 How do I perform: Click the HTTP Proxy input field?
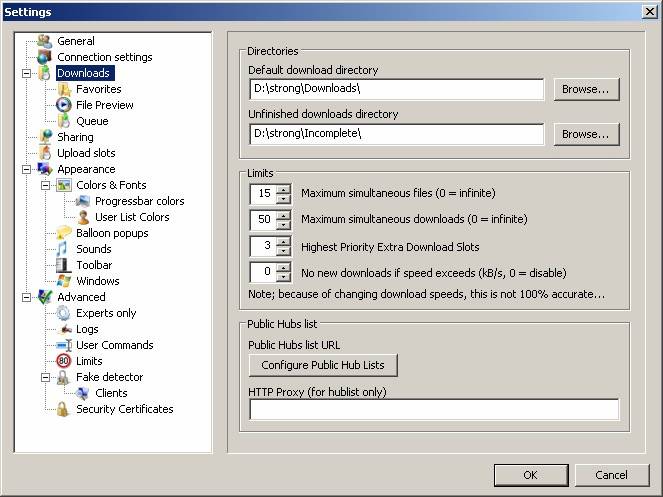[433, 409]
